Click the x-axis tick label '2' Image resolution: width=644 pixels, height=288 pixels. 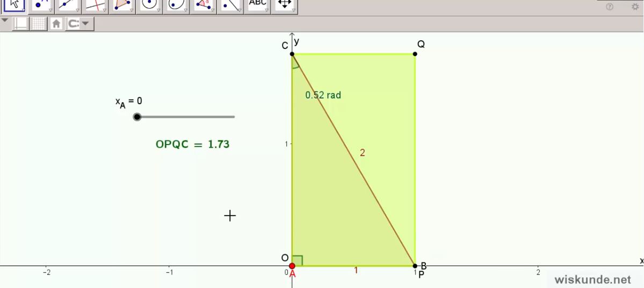pos(538,272)
